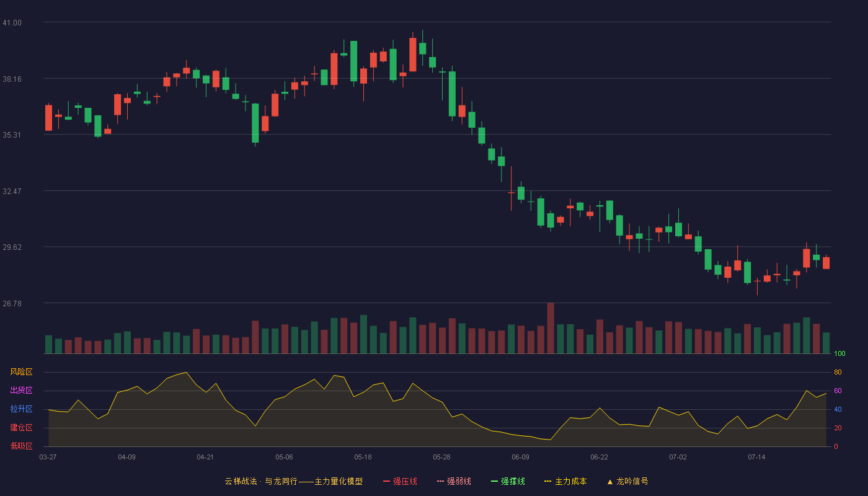Toggle the 龙吟信号 triangle legend item

(627, 481)
